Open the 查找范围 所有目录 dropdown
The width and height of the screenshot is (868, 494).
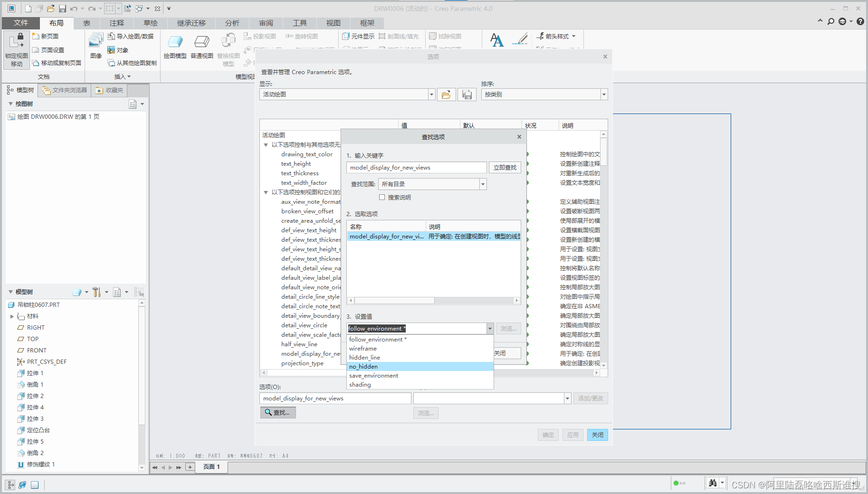pyautogui.click(x=483, y=184)
